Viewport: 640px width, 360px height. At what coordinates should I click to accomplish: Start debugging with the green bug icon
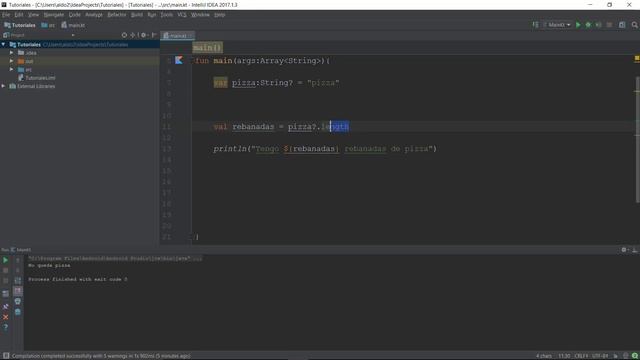point(588,25)
